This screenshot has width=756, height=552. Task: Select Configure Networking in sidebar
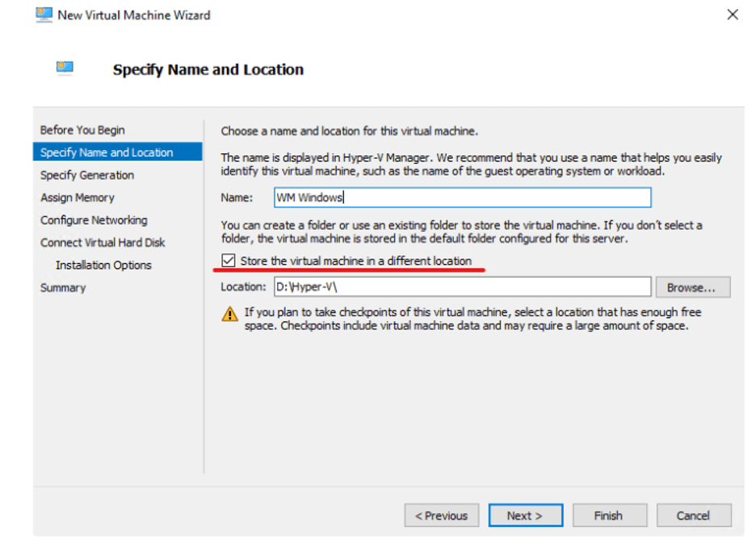point(94,220)
